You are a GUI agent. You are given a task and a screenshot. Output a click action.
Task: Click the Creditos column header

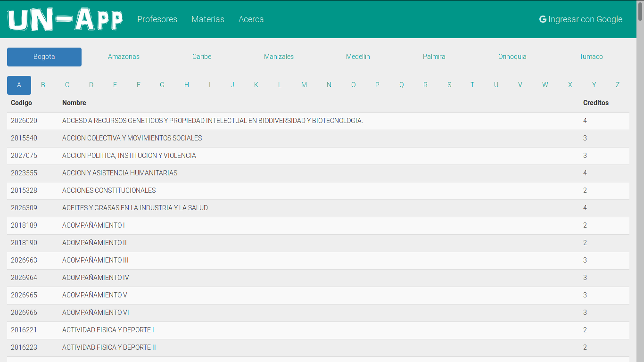(596, 103)
